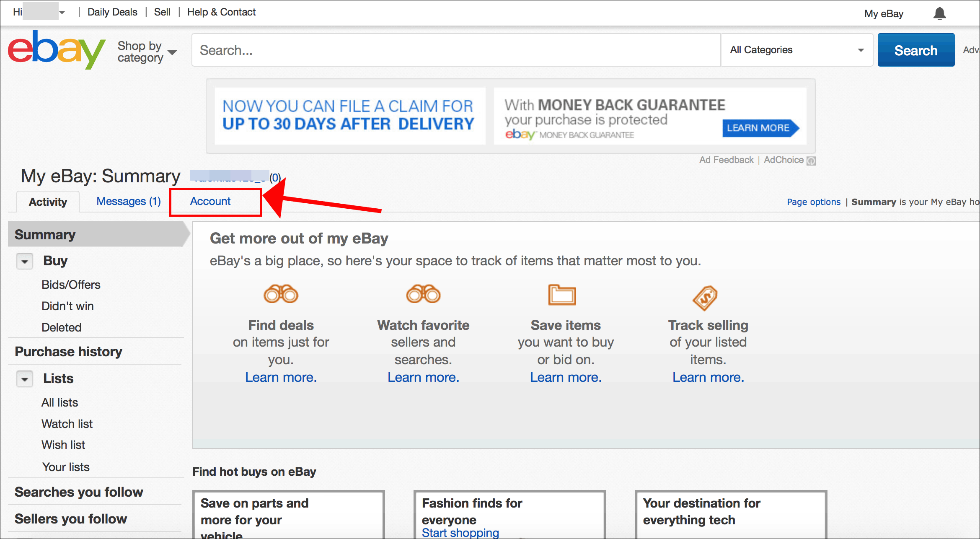The width and height of the screenshot is (980, 539).
Task: Open the Messages (1) tab
Action: (x=129, y=201)
